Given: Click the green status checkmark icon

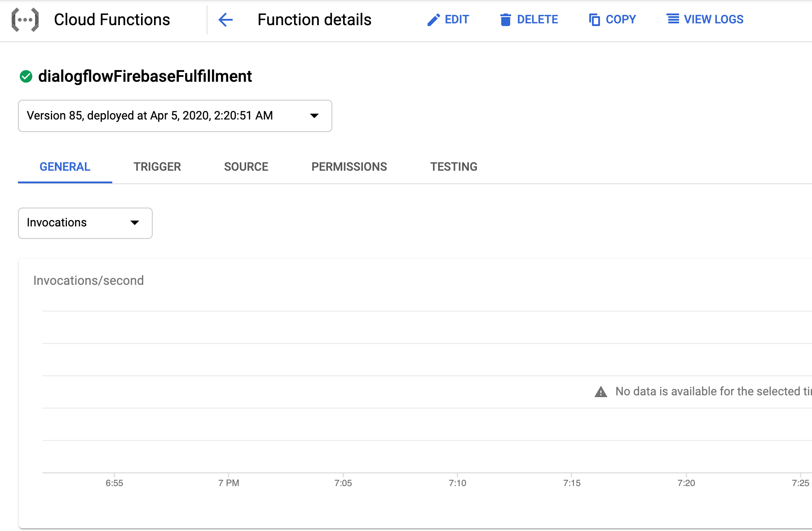Looking at the screenshot, I should tap(26, 76).
